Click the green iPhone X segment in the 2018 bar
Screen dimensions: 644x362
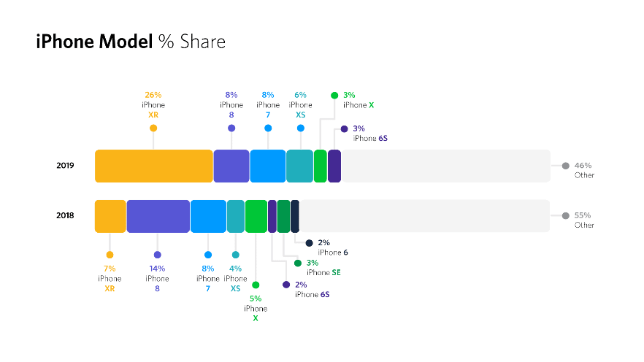coord(256,216)
